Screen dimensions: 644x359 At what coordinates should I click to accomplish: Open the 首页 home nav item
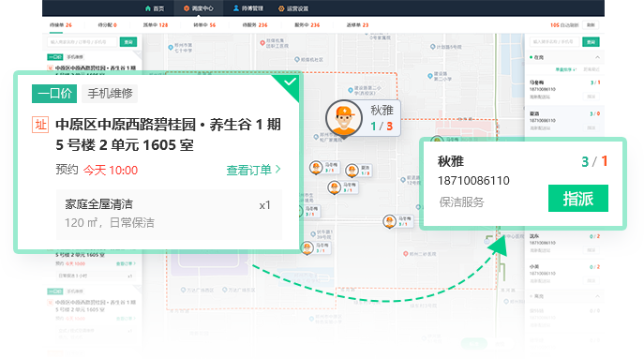click(x=155, y=8)
